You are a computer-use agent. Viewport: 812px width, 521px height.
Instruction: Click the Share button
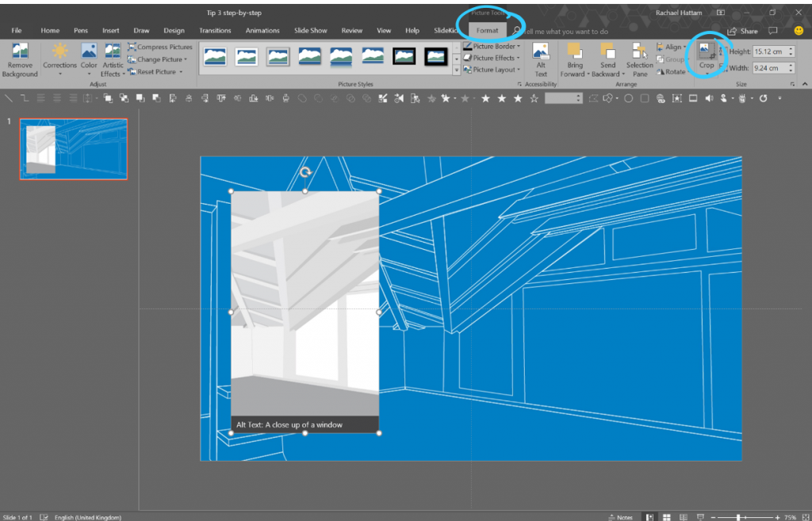click(743, 29)
